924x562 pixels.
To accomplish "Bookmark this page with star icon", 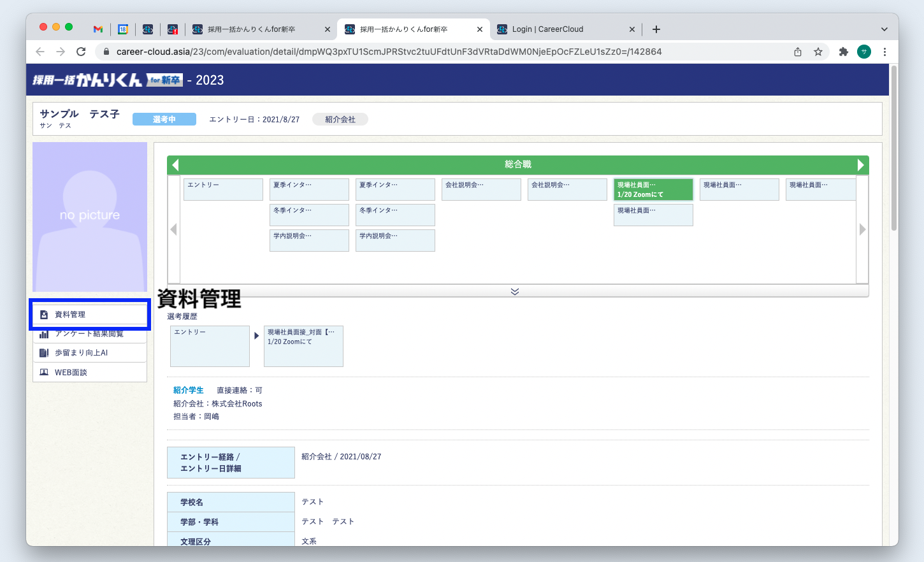I will pyautogui.click(x=818, y=52).
